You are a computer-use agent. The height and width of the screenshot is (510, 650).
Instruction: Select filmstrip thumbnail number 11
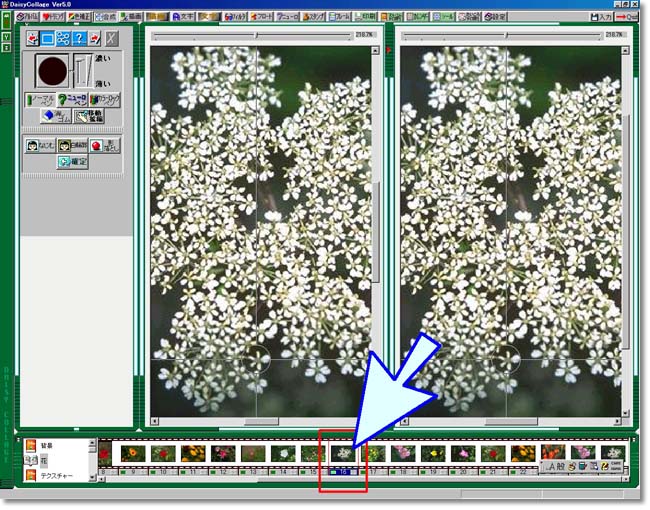[x=193, y=454]
